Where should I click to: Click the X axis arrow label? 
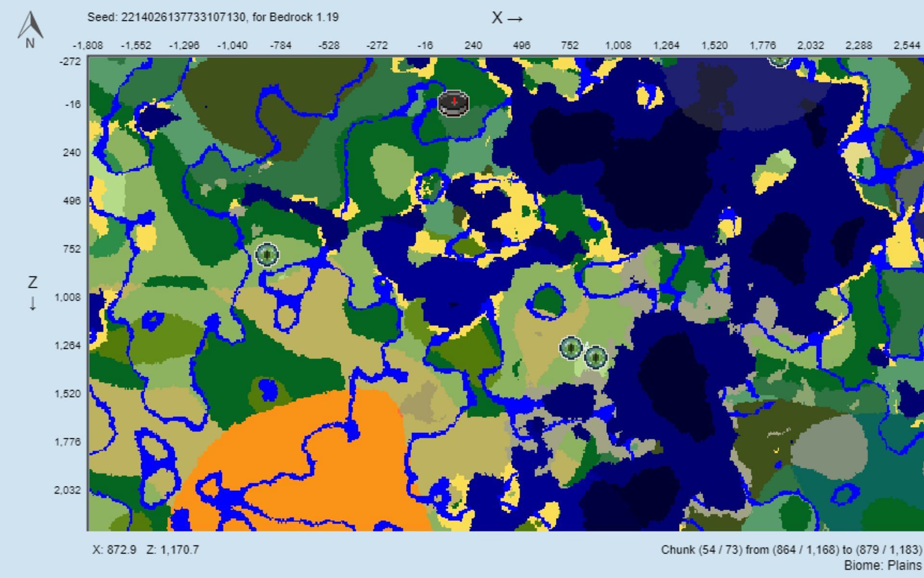coord(507,18)
